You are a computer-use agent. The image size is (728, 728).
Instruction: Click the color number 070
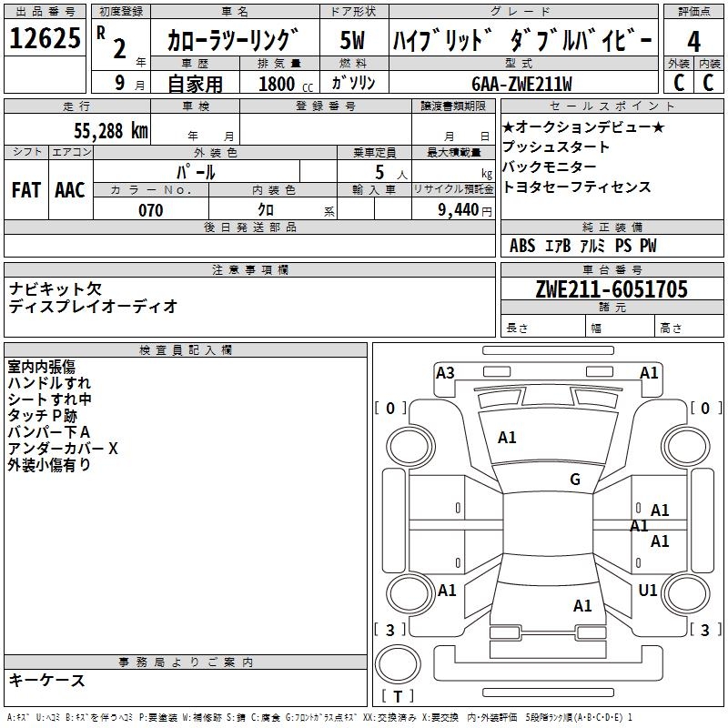click(x=150, y=210)
